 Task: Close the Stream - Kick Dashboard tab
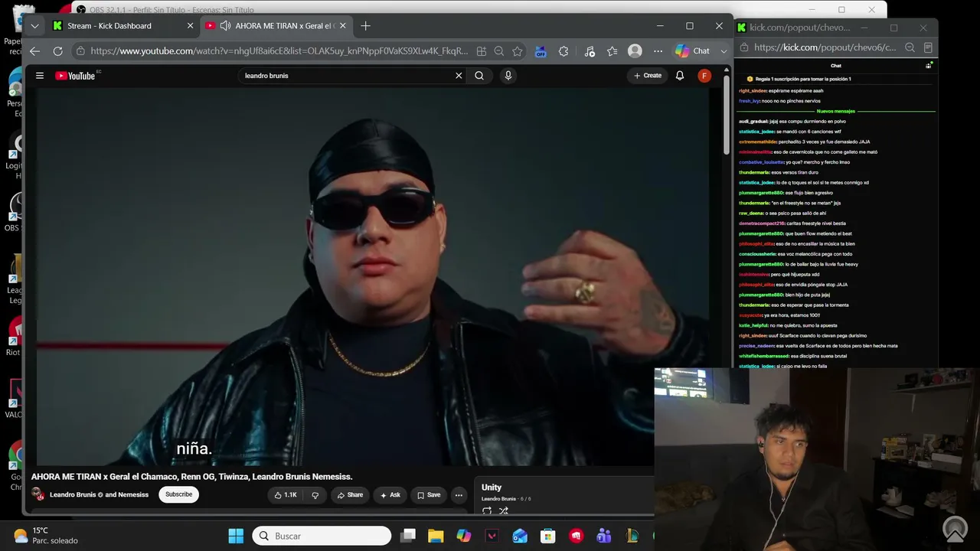click(191, 26)
